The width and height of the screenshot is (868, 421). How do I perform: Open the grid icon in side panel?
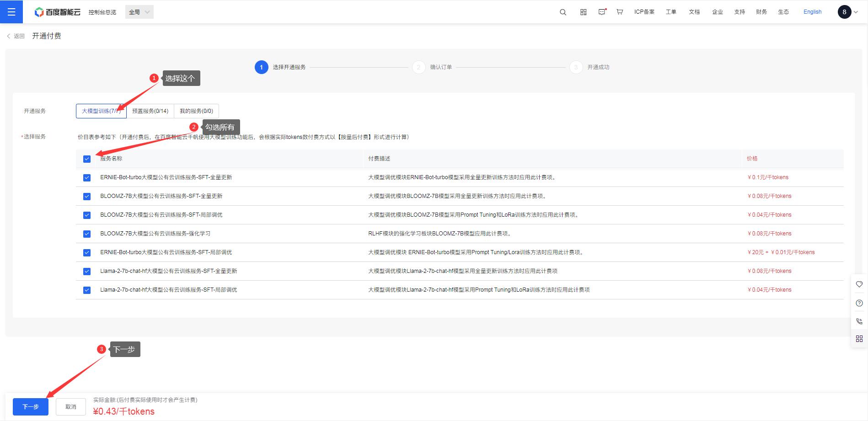859,339
